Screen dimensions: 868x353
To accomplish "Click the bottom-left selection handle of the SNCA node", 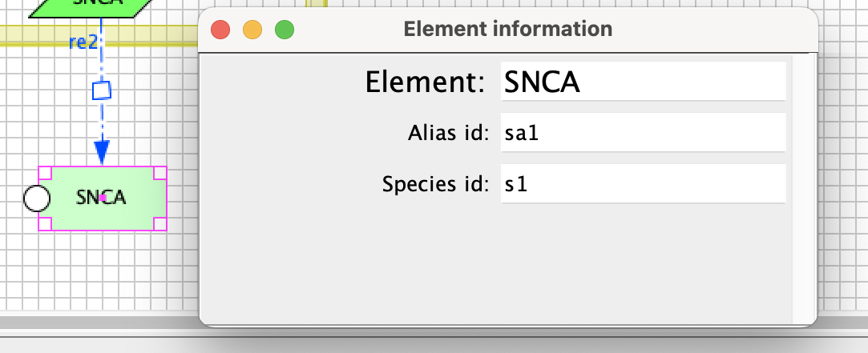I will (45, 223).
